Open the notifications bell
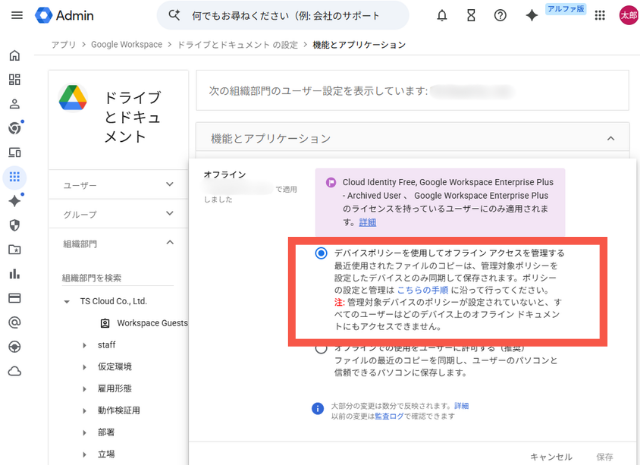The height and width of the screenshot is (465, 640). (x=442, y=16)
